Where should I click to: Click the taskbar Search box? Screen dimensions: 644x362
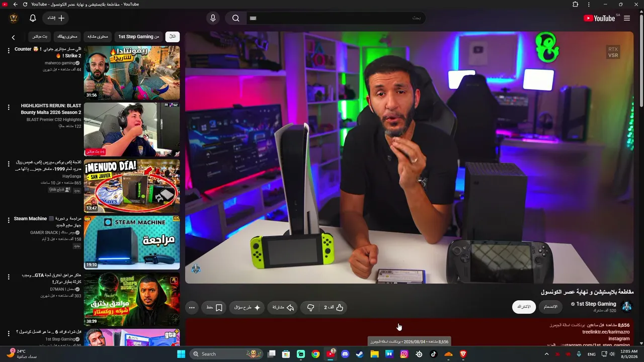227,354
